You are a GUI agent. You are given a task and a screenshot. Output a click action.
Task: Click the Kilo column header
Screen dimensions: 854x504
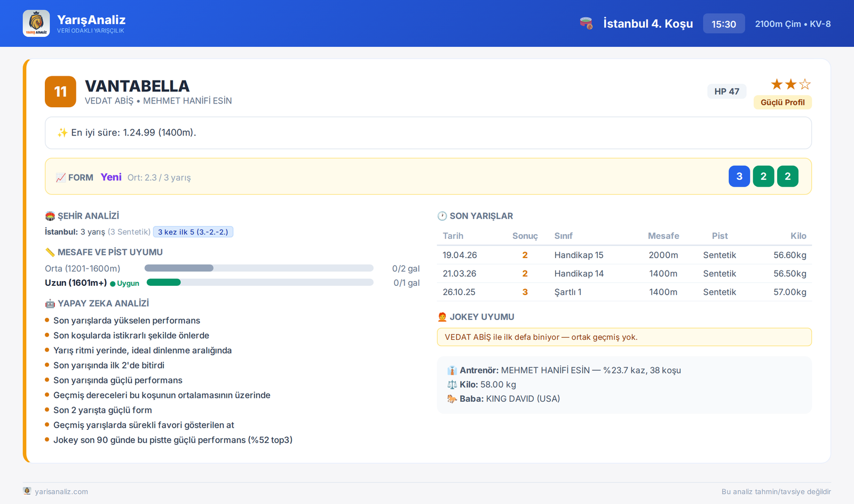(798, 236)
